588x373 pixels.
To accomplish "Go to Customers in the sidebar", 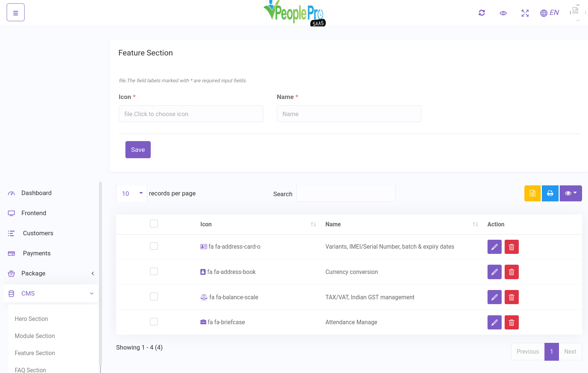I will click(x=38, y=233).
